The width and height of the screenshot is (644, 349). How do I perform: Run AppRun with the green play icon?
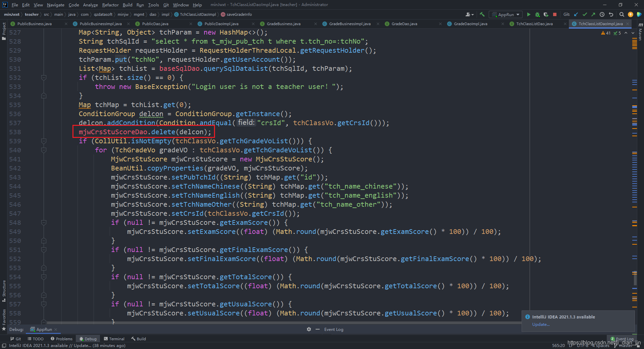coord(529,14)
